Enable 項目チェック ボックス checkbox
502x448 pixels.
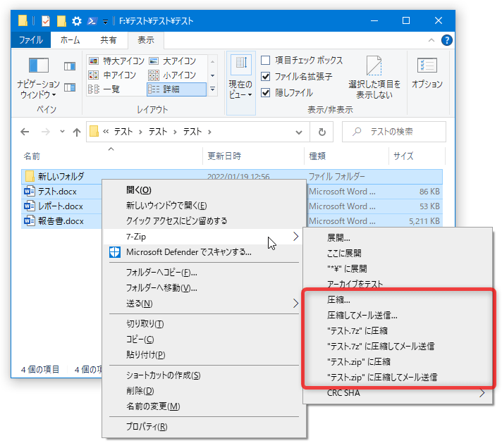tap(265, 60)
